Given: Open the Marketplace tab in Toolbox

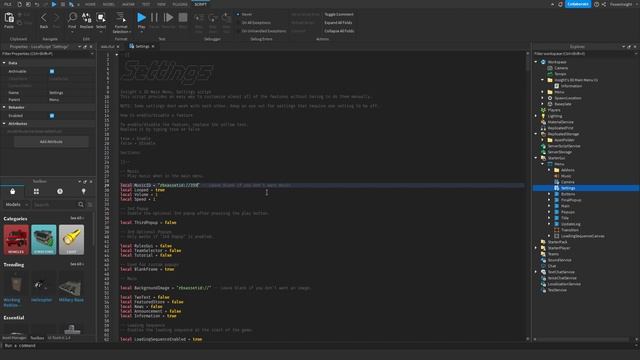Looking at the screenshot, I should tap(13, 191).
